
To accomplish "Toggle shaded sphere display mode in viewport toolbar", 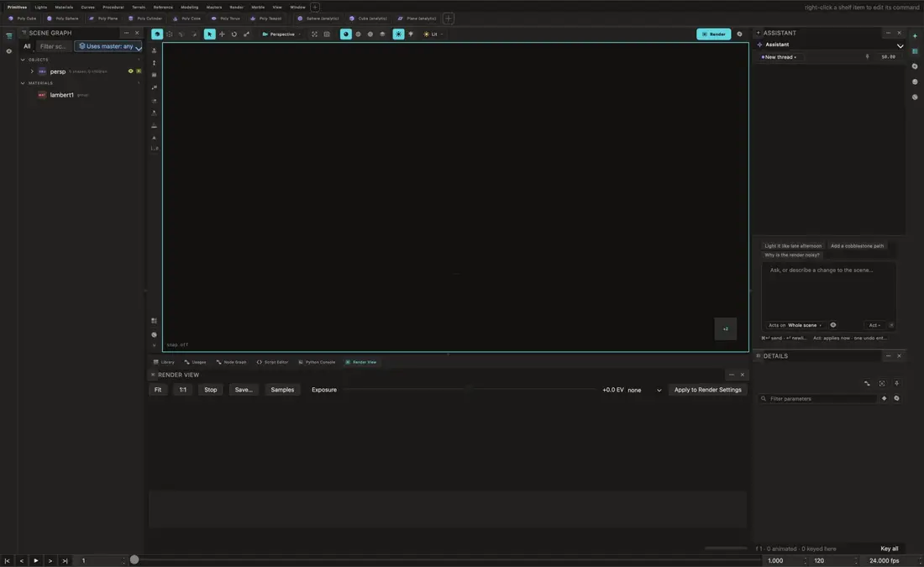I will 346,34.
